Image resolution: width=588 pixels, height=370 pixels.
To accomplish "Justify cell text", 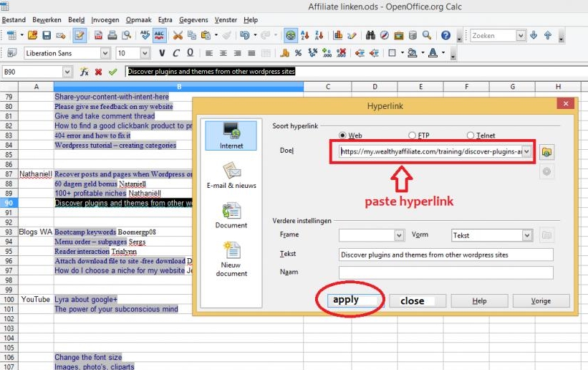I will point(251,53).
